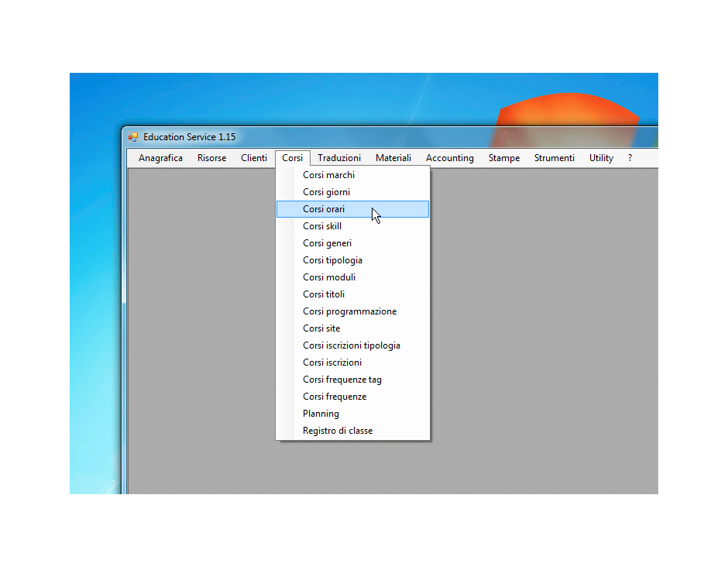Screen dimensions: 728x567
Task: Open Registro di classe entry
Action: [x=353, y=431]
